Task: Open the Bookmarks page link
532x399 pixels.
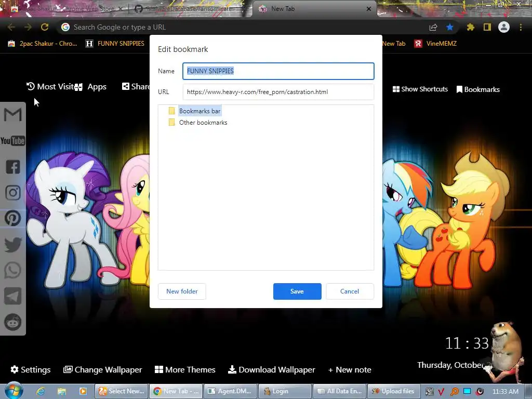Action: coord(478,89)
